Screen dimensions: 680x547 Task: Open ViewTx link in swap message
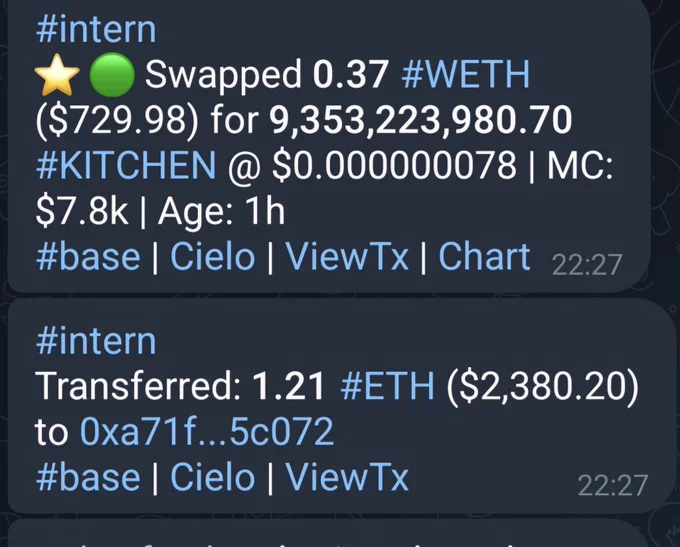click(347, 257)
